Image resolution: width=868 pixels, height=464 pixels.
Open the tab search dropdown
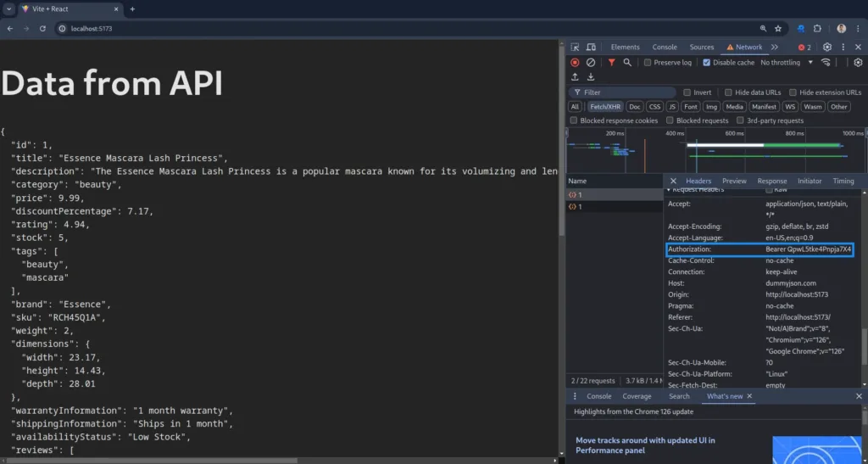tap(8, 8)
